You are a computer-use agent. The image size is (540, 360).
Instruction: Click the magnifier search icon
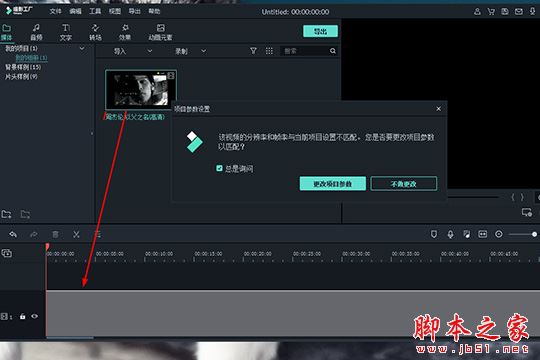(333, 51)
